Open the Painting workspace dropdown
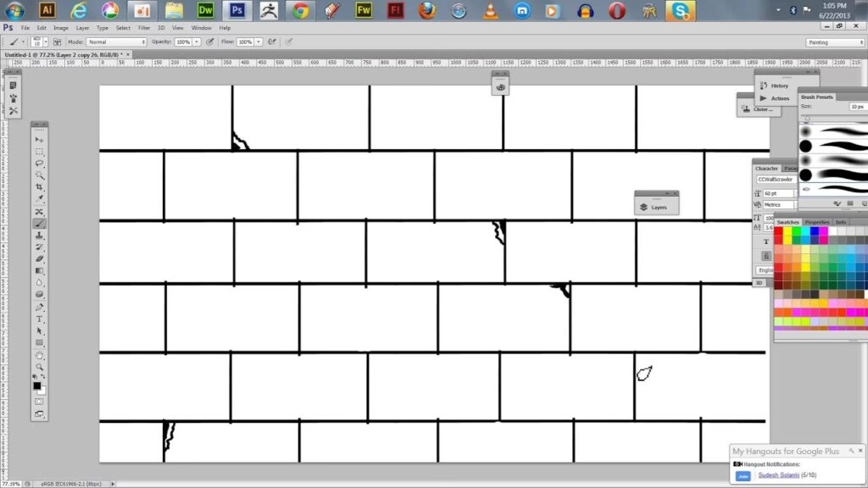 tap(835, 42)
